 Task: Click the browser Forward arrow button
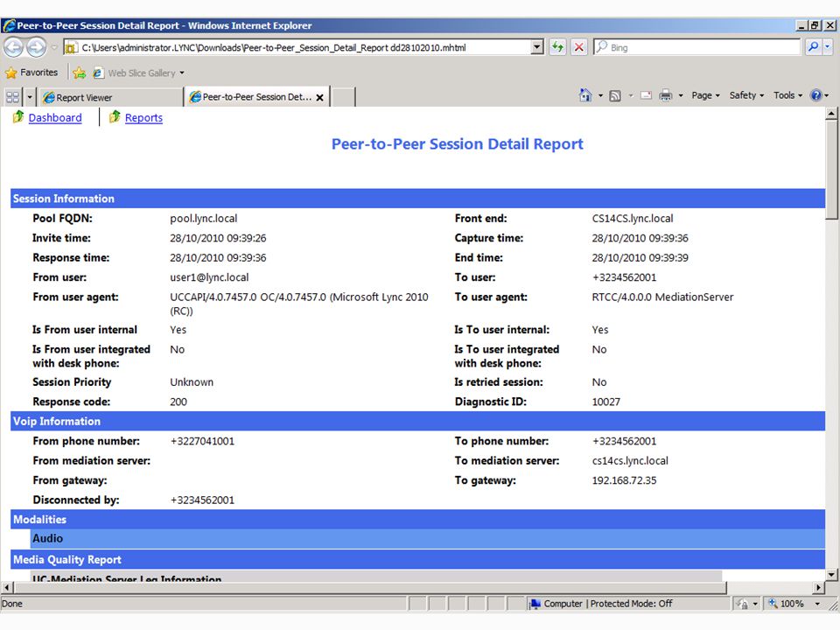click(x=37, y=47)
